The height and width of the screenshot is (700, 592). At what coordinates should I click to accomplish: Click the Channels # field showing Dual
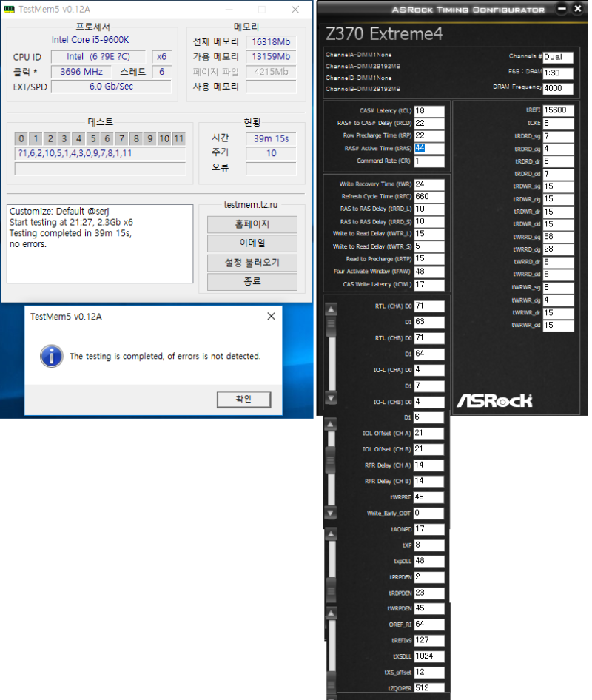coord(558,58)
